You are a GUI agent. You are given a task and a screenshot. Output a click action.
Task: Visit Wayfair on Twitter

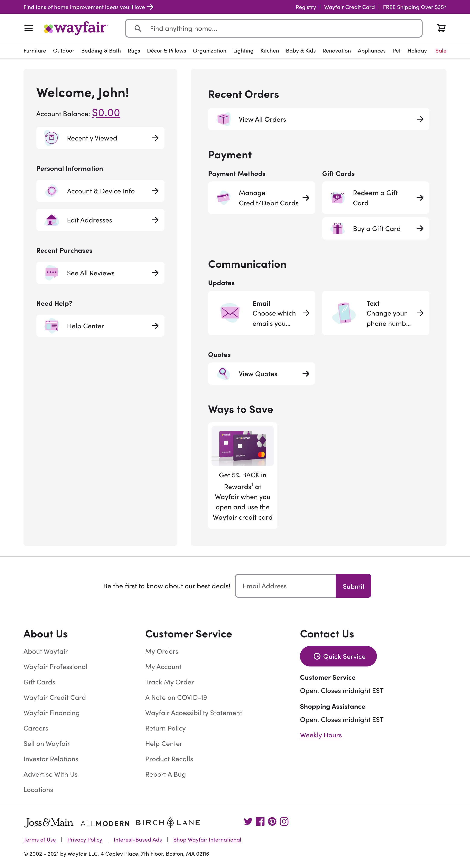click(248, 821)
